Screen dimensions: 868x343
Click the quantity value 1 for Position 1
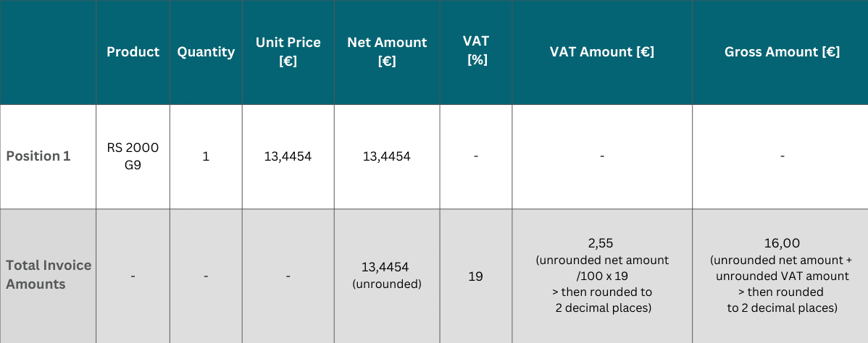click(x=206, y=156)
